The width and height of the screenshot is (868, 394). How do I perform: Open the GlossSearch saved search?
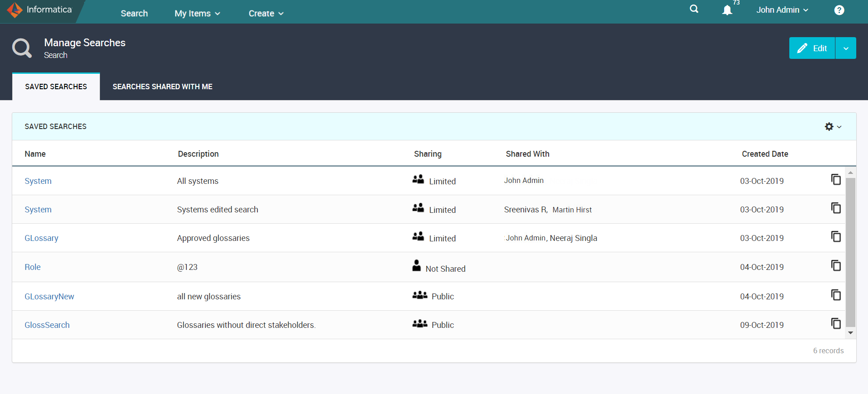click(x=47, y=325)
